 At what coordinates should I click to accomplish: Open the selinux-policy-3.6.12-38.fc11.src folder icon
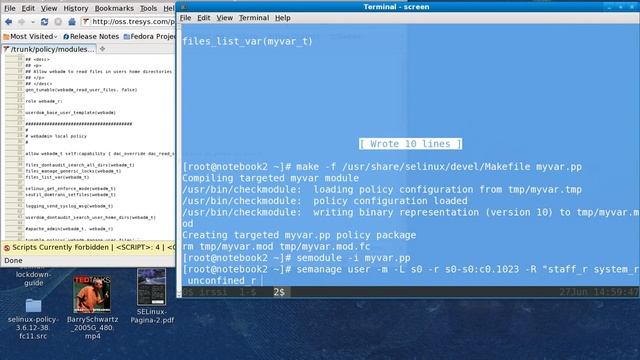tap(33, 305)
